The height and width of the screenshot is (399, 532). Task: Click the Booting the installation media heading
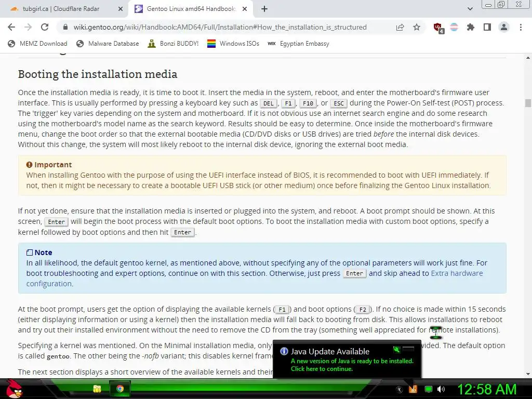97,74
